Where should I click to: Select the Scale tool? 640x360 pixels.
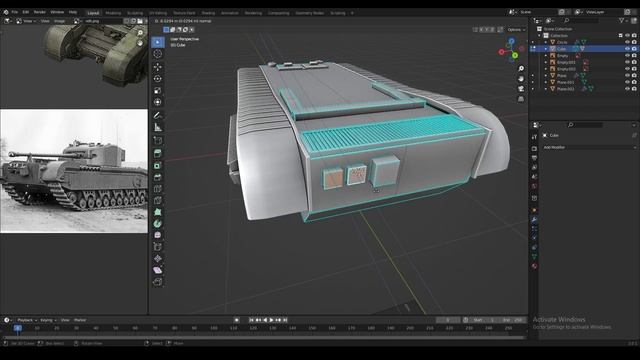[x=158, y=90]
